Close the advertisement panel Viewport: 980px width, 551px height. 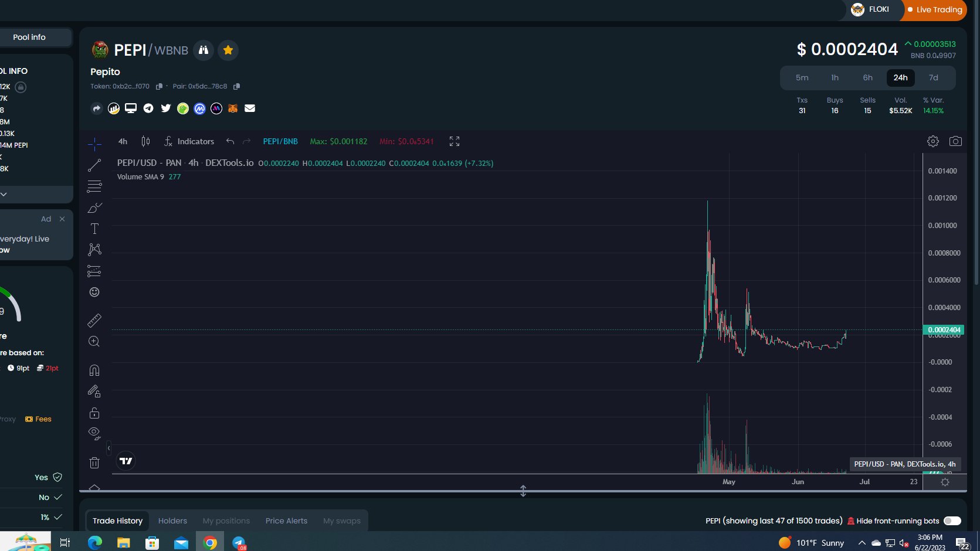tap(62, 219)
